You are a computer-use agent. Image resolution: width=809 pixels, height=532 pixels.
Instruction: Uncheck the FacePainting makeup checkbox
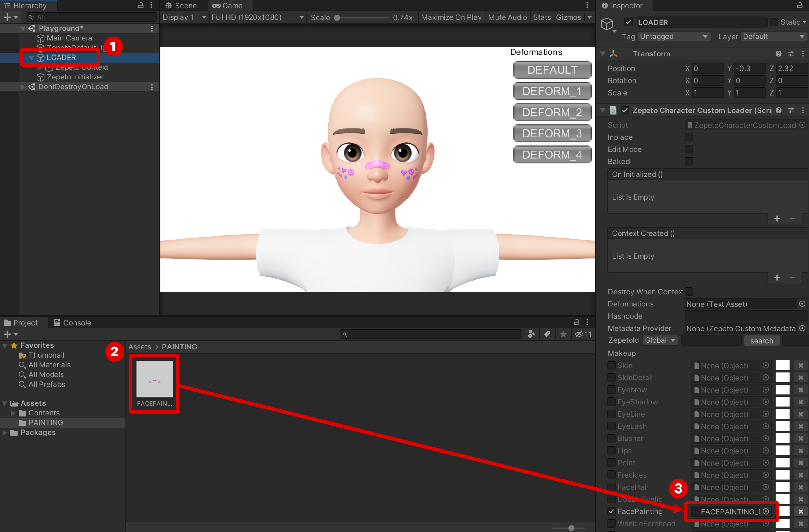[x=612, y=511]
